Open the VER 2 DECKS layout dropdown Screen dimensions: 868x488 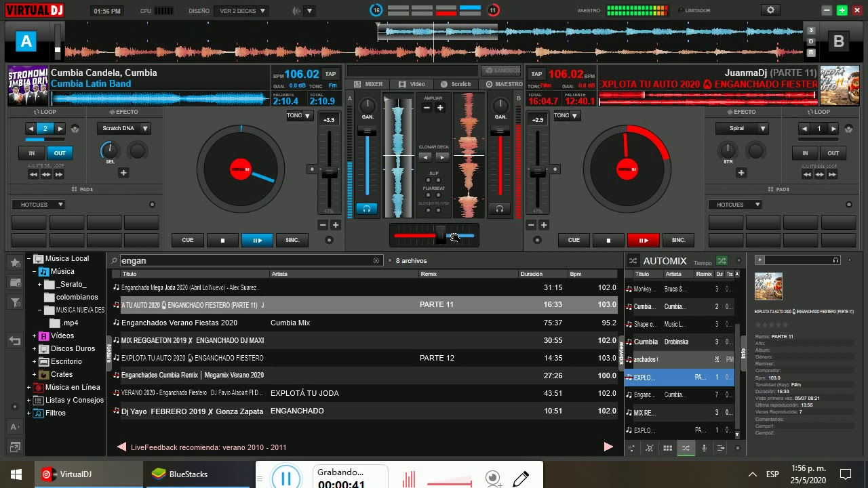(242, 11)
